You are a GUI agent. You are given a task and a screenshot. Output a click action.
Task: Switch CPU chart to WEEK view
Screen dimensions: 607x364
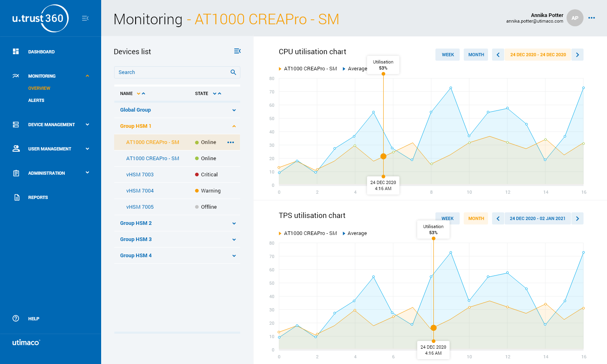pyautogui.click(x=448, y=55)
